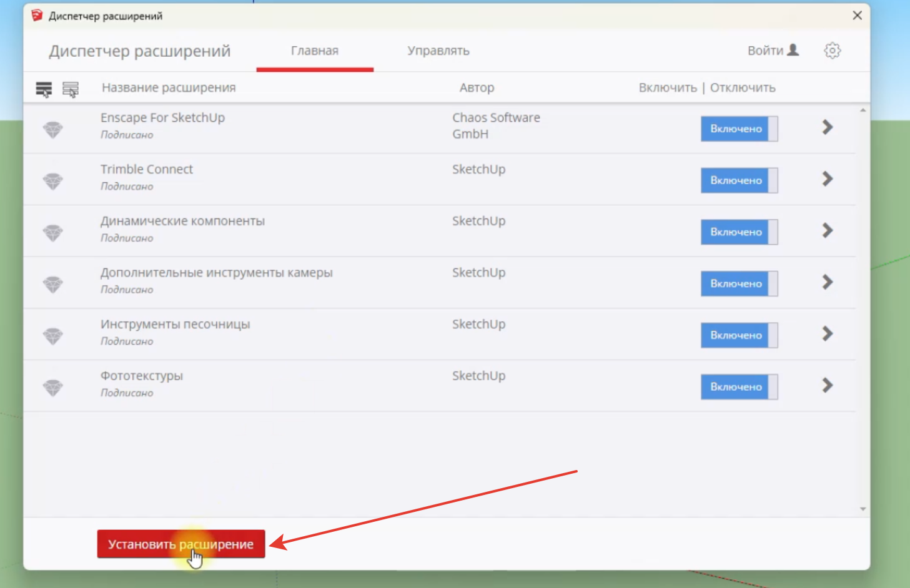Click the Фототекстуры gem icon
Screen dimensions: 910x588
point(53,388)
